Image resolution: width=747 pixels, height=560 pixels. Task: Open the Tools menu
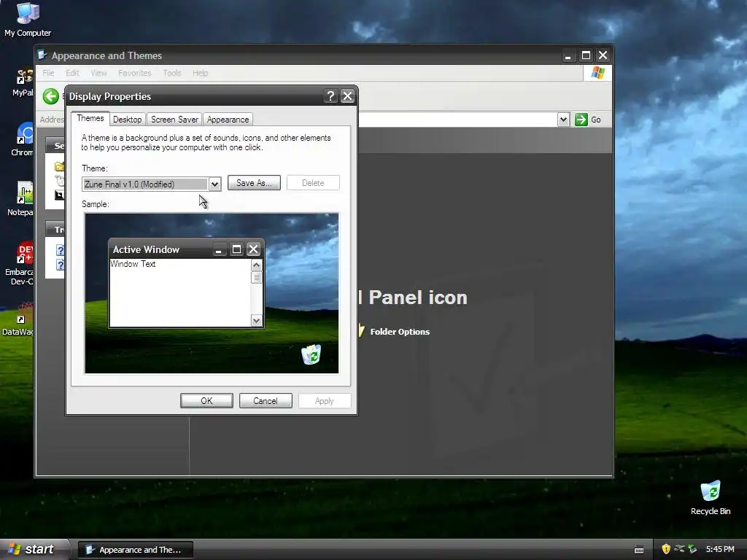[172, 73]
